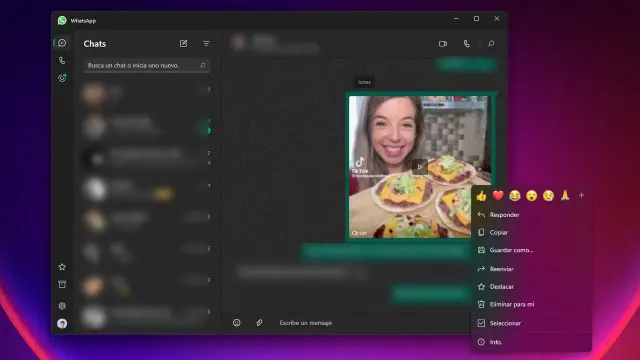This screenshot has width=640, height=360.
Task: Click the 'lunes' date label
Action: coord(364,82)
